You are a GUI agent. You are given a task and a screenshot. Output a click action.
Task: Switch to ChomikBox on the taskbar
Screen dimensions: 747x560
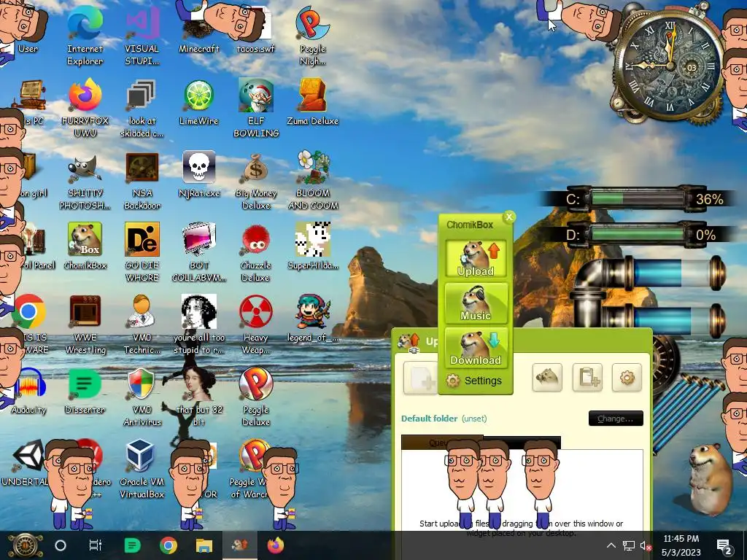[x=239, y=545]
